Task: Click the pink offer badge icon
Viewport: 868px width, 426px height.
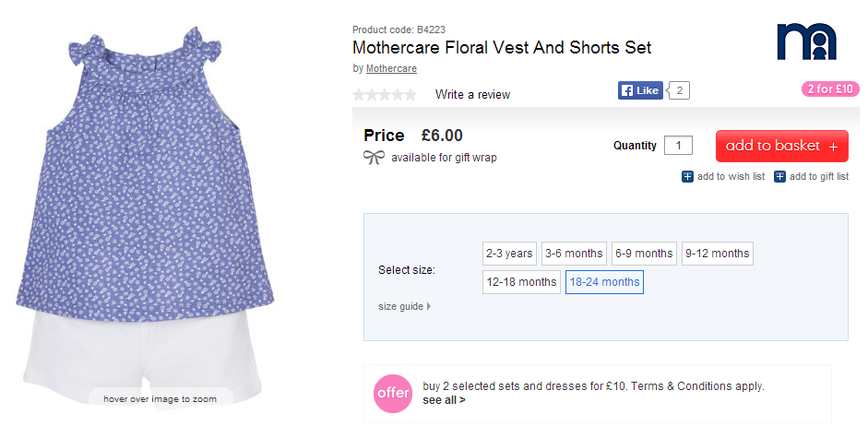Action: pos(392,393)
